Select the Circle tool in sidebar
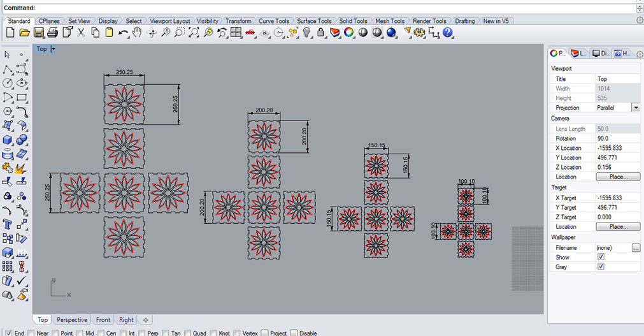 tap(8, 83)
